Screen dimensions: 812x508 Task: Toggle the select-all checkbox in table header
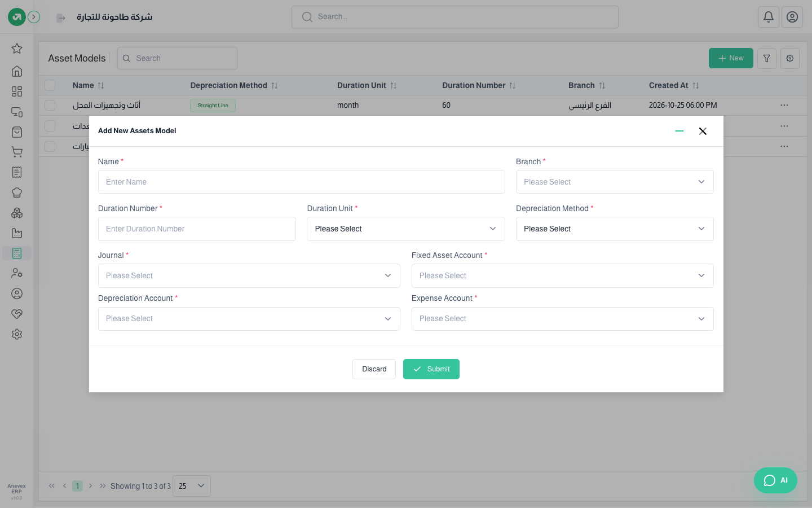pyautogui.click(x=50, y=85)
